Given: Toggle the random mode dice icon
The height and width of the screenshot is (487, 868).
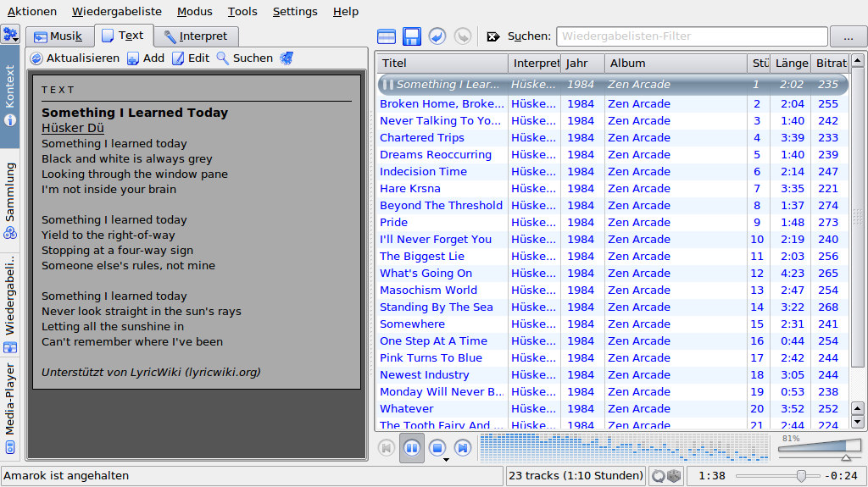Looking at the screenshot, I should tap(674, 476).
